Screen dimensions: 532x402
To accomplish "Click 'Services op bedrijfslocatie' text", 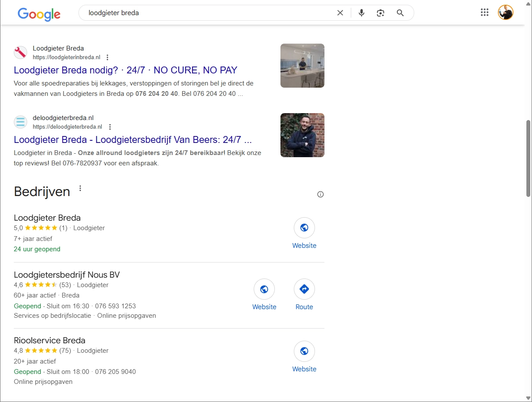I will (x=52, y=316).
